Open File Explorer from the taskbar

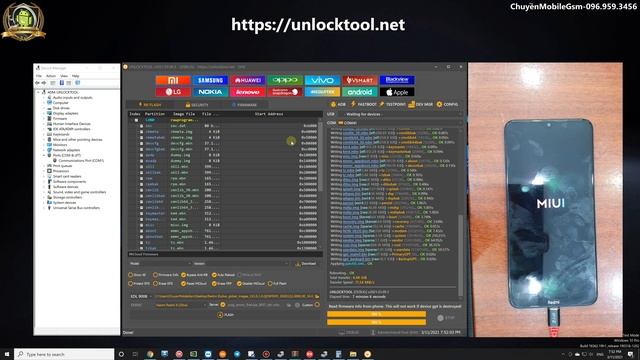click(x=353, y=354)
